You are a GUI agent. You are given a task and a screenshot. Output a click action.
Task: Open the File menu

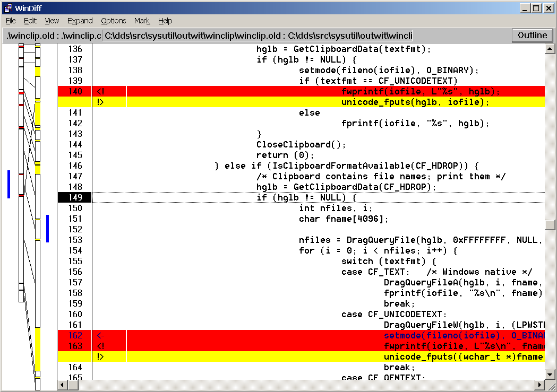point(11,21)
